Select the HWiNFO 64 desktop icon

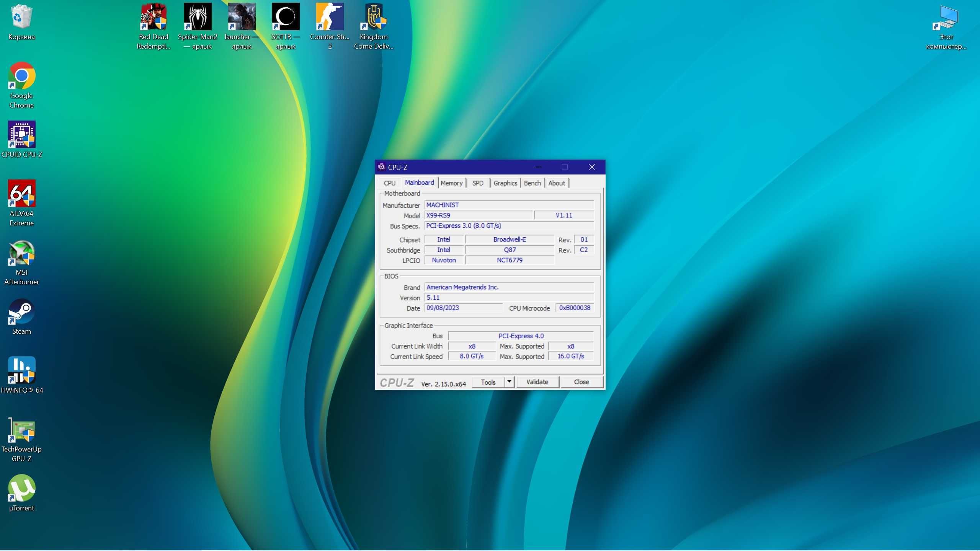21,370
